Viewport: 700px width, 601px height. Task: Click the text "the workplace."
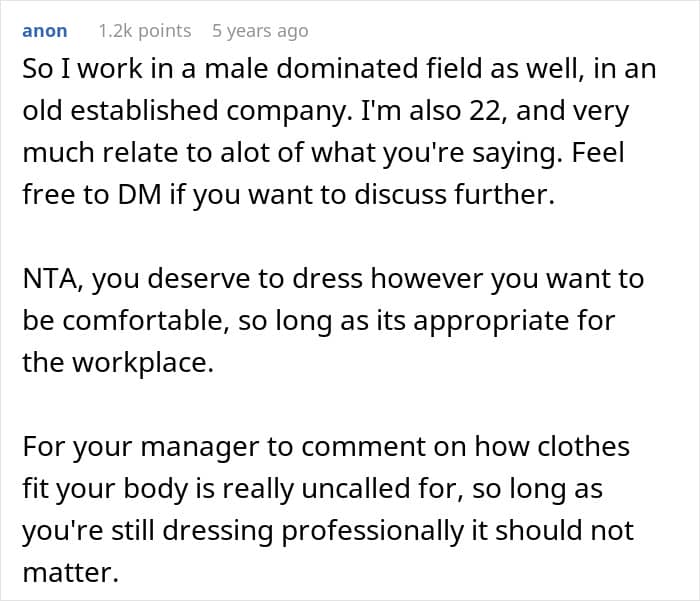click(118, 362)
